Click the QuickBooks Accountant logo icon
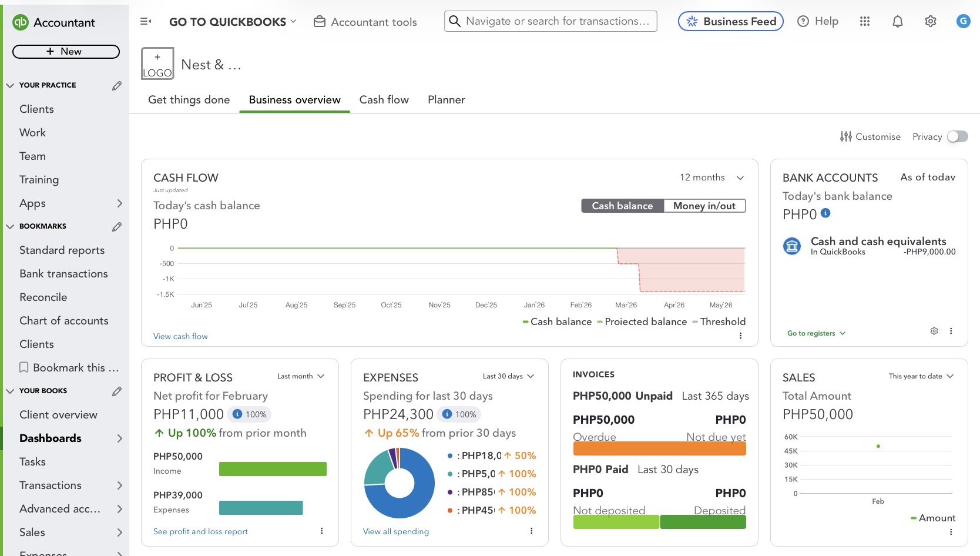 click(21, 22)
